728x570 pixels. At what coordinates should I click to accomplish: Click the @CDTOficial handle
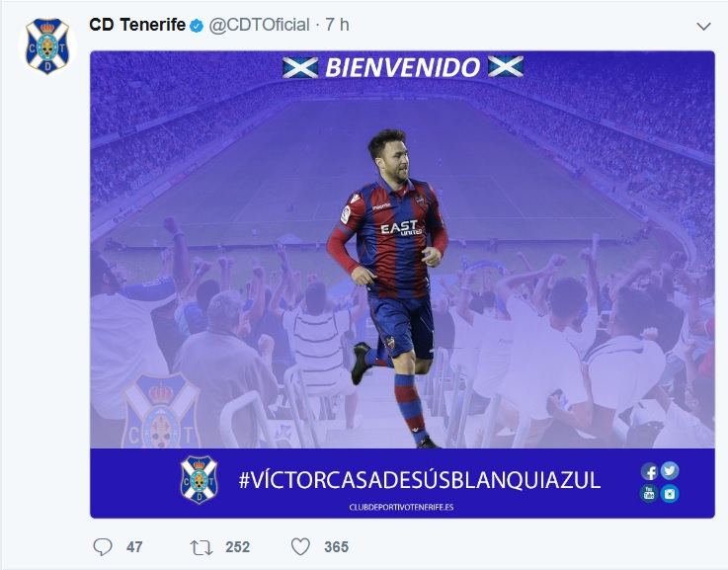pyautogui.click(x=259, y=25)
